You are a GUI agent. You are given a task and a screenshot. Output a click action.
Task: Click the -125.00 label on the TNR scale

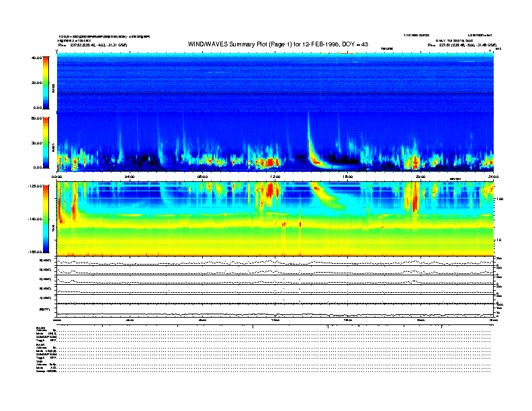(x=34, y=186)
